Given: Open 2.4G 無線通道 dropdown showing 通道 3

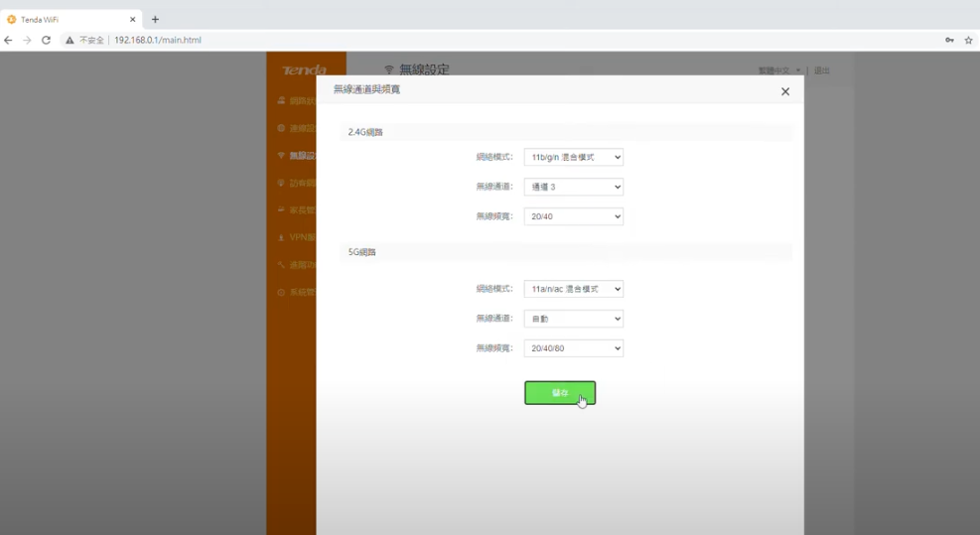Looking at the screenshot, I should point(574,187).
